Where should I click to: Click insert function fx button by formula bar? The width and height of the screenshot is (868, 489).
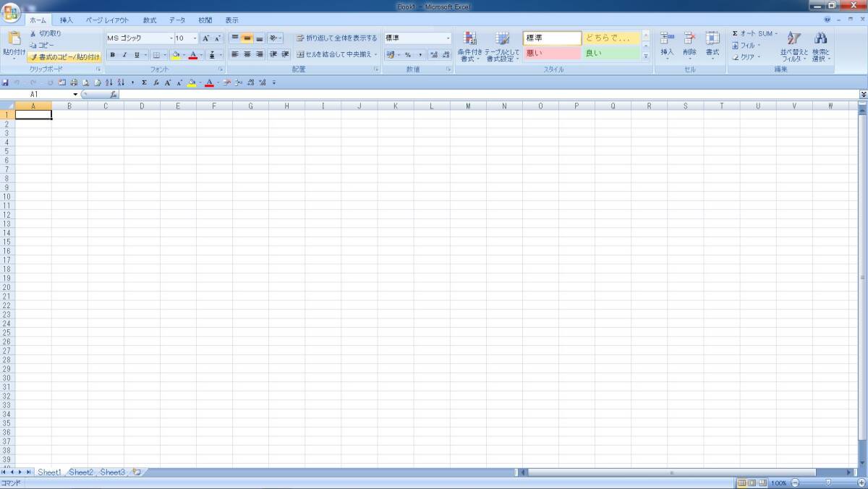[x=114, y=95]
